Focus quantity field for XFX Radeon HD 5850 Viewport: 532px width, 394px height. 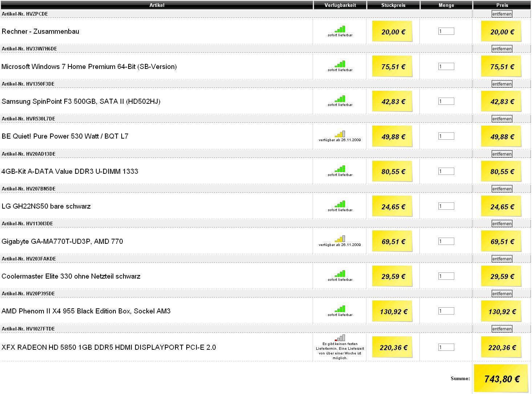pos(446,347)
